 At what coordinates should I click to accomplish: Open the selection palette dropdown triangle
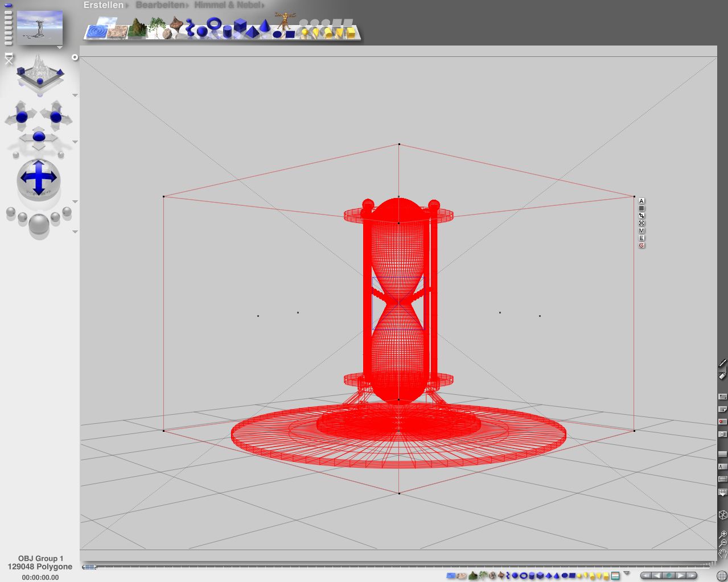point(627,573)
